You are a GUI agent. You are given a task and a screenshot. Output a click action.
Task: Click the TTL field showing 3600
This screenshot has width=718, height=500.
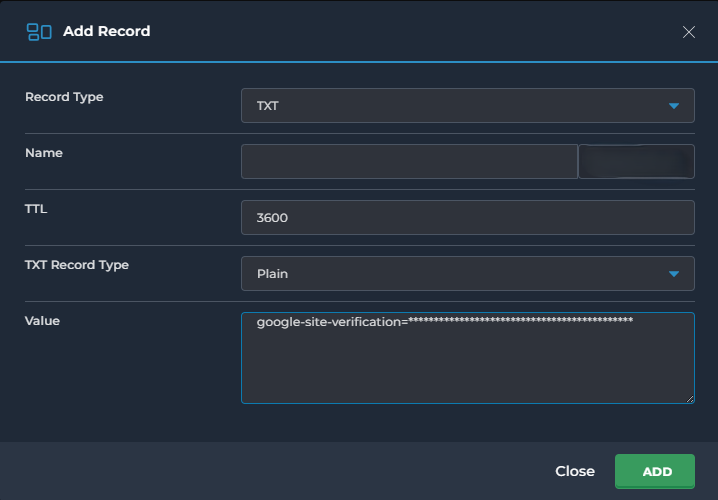pyautogui.click(x=468, y=217)
